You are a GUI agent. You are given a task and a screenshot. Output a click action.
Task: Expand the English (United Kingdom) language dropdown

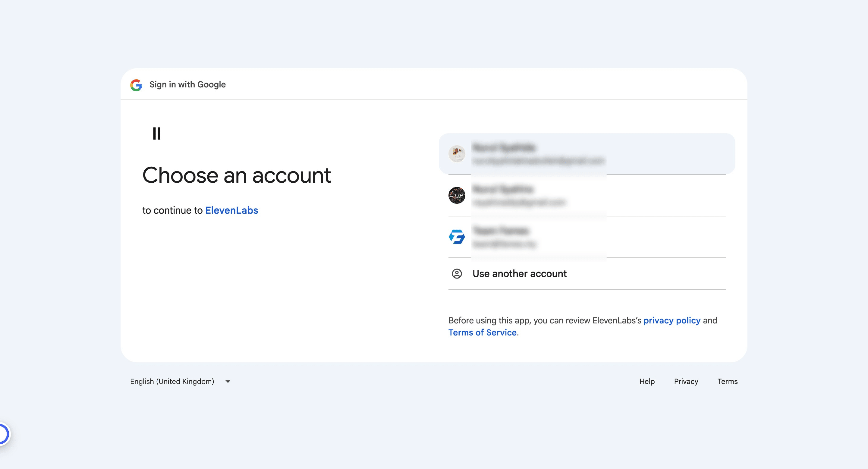pyautogui.click(x=172, y=381)
